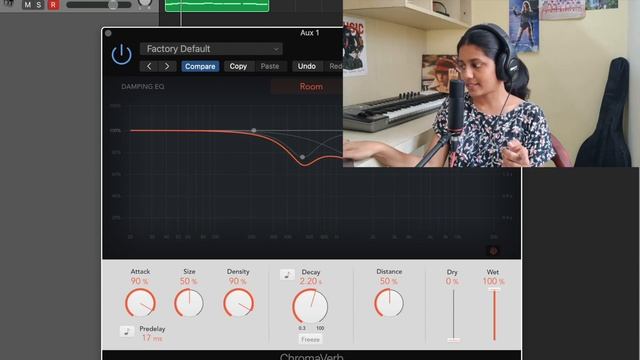Viewport: 640px width, 360px height.
Task: Select the green audio region
Action: tap(217, 6)
